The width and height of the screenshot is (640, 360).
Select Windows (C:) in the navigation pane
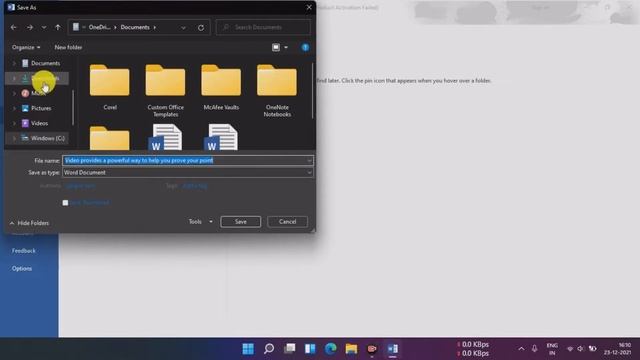(48, 138)
